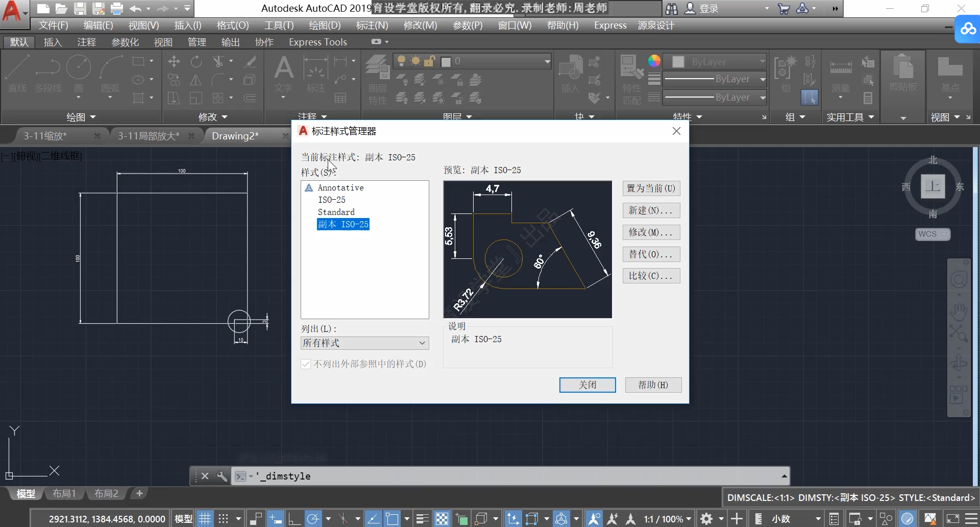Switch to the 参数化 ribbon tab
The image size is (980, 527).
click(125, 42)
